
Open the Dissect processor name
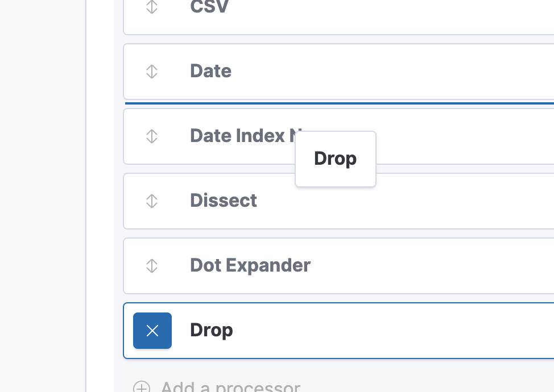[224, 201]
